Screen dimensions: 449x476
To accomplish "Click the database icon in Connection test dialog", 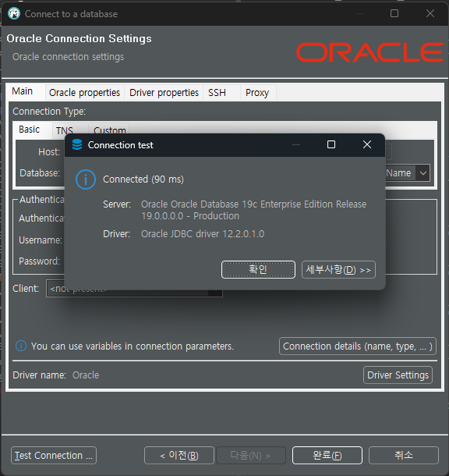I will point(77,144).
